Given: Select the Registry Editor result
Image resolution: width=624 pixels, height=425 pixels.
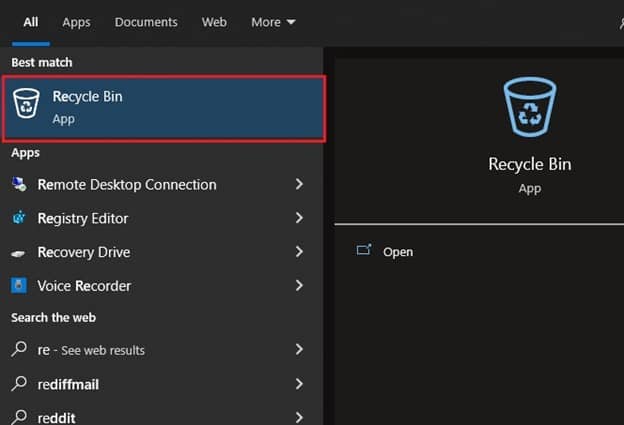Looking at the screenshot, I should [x=162, y=218].
